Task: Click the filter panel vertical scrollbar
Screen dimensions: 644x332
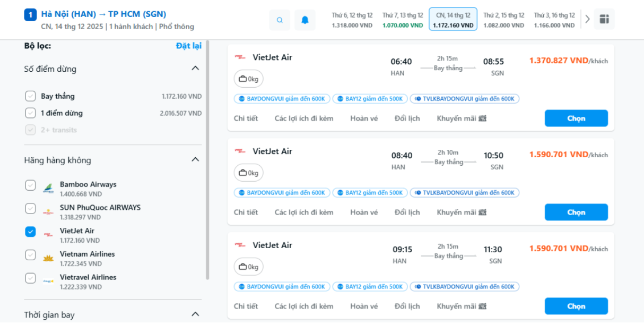Action: [207, 159]
